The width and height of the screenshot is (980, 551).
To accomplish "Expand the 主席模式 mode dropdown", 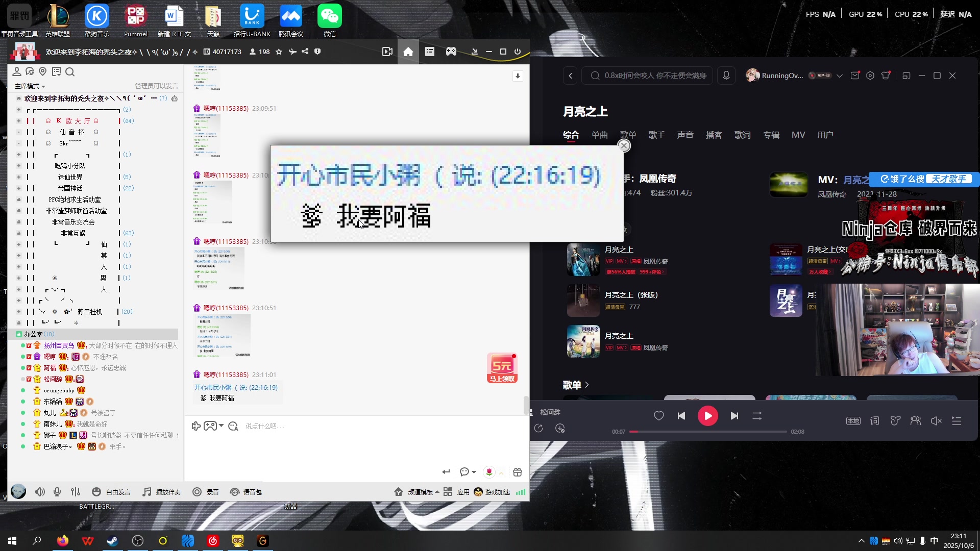I will click(30, 86).
